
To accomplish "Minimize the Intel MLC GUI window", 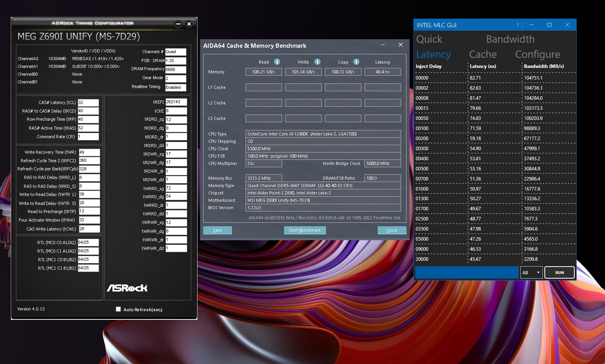I will [x=531, y=25].
